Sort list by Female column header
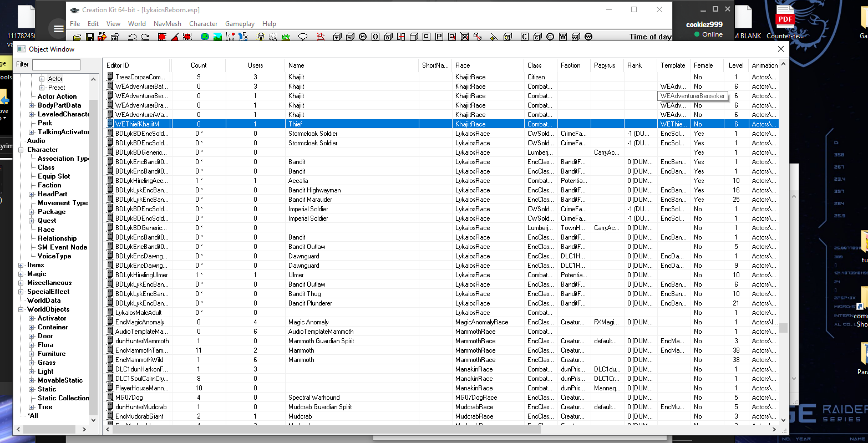The width and height of the screenshot is (868, 443). point(707,65)
